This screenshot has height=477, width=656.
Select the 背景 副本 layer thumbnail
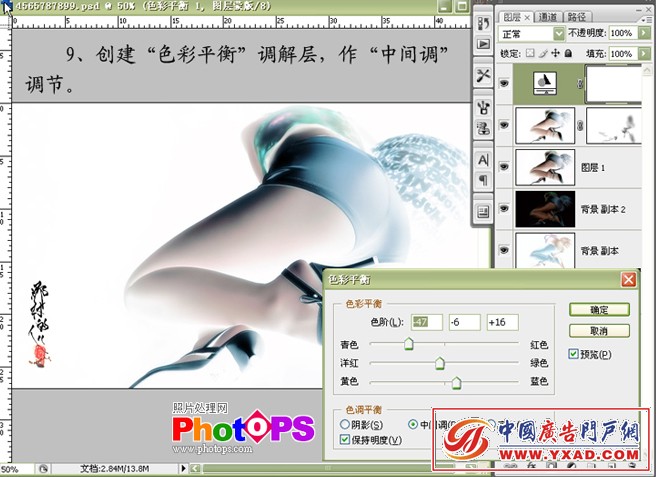tap(545, 250)
